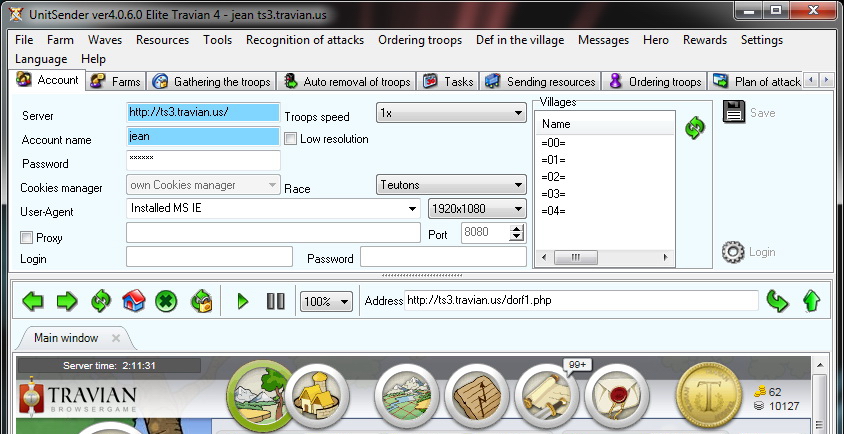Click the green back arrow in browser toolbar
The width and height of the screenshot is (844, 434).
[33, 301]
